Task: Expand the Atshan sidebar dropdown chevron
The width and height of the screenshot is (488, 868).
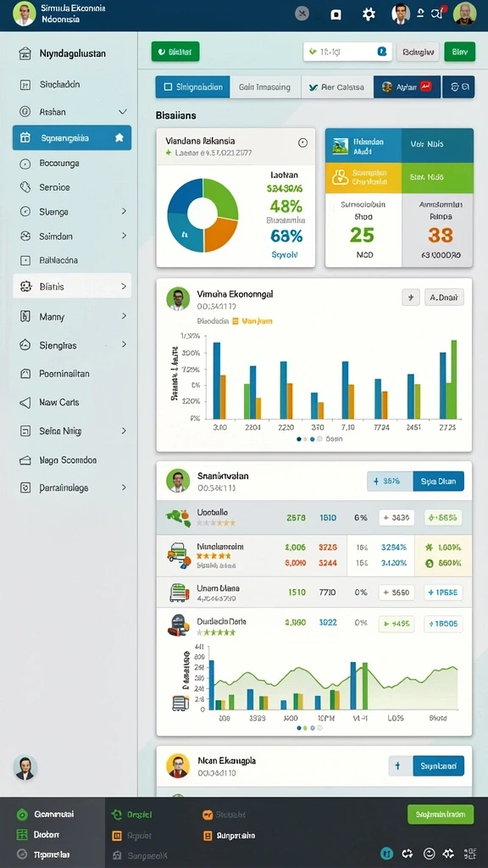Action: coord(123,112)
